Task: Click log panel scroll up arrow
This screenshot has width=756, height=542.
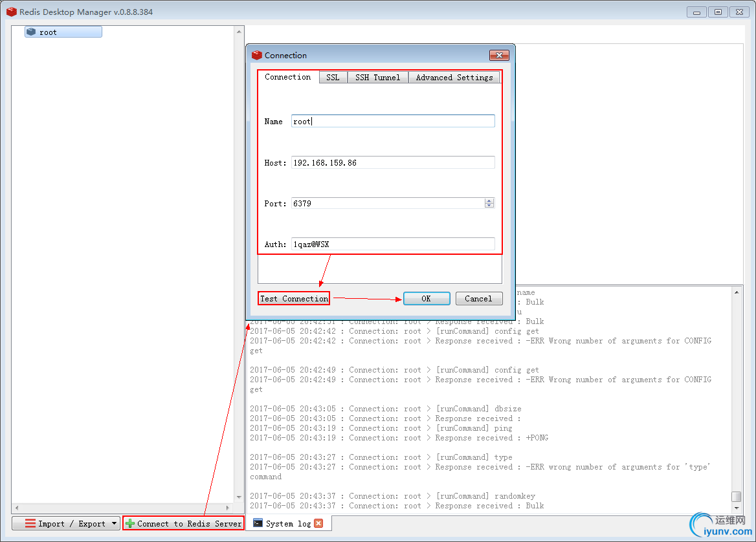Action: coord(737,292)
